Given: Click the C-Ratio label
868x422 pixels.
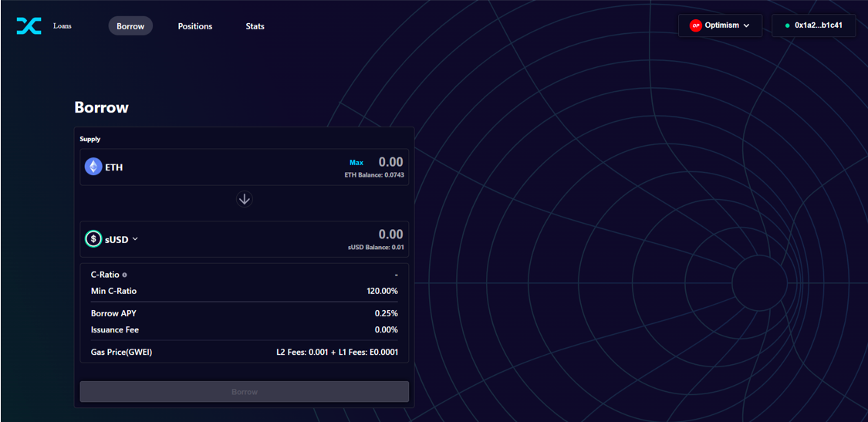Looking at the screenshot, I should pyautogui.click(x=105, y=275).
